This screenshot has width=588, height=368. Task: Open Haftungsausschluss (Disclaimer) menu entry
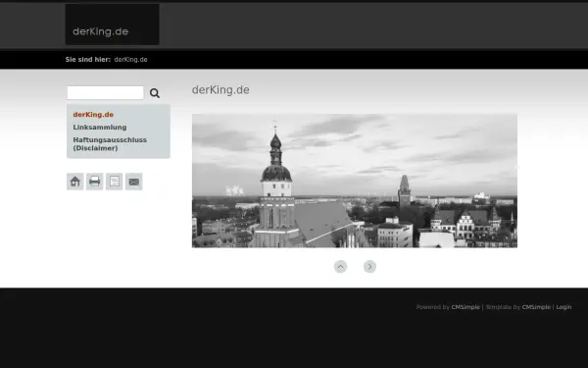coord(110,144)
